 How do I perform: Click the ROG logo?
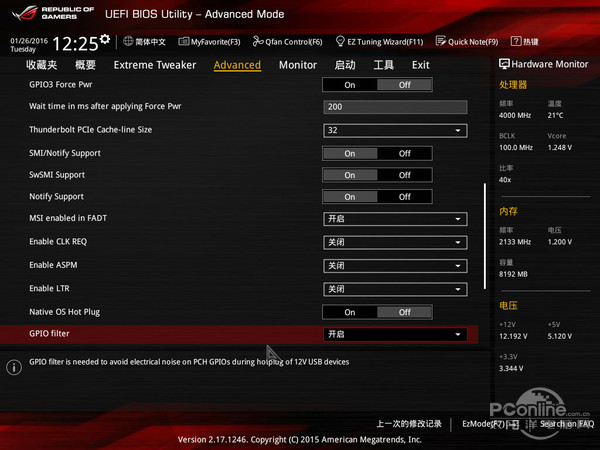(x=25, y=13)
